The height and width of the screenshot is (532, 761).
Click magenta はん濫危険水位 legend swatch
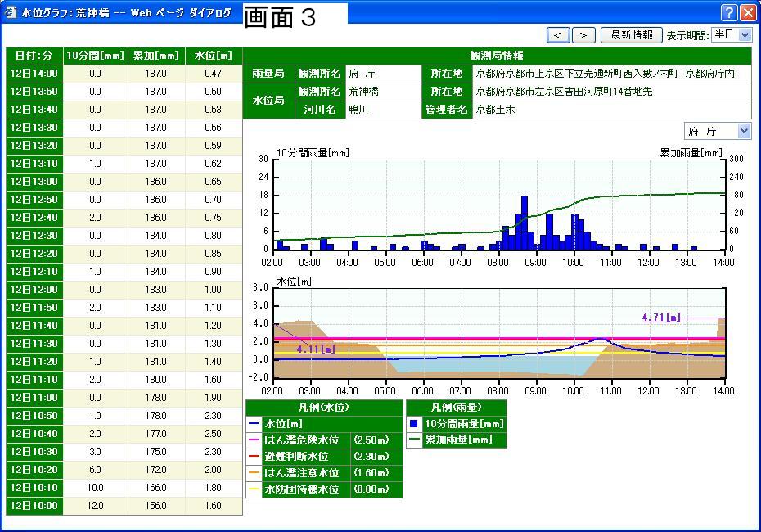coord(254,440)
